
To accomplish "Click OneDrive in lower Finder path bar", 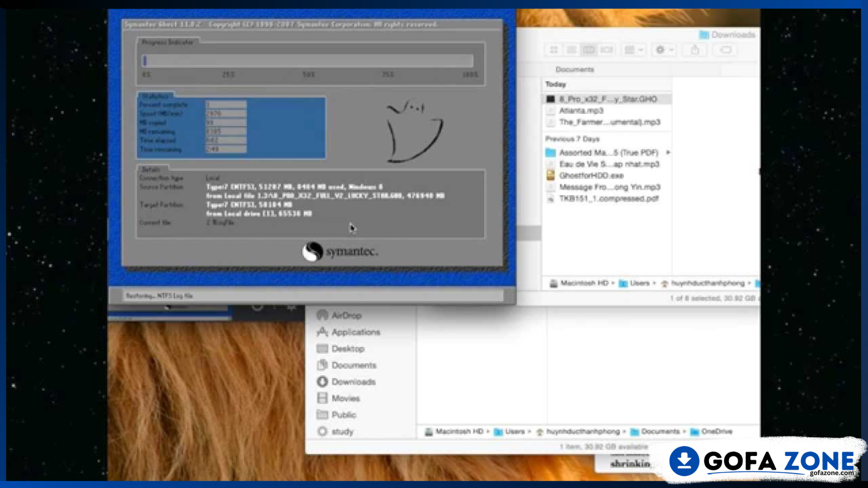I will [712, 432].
